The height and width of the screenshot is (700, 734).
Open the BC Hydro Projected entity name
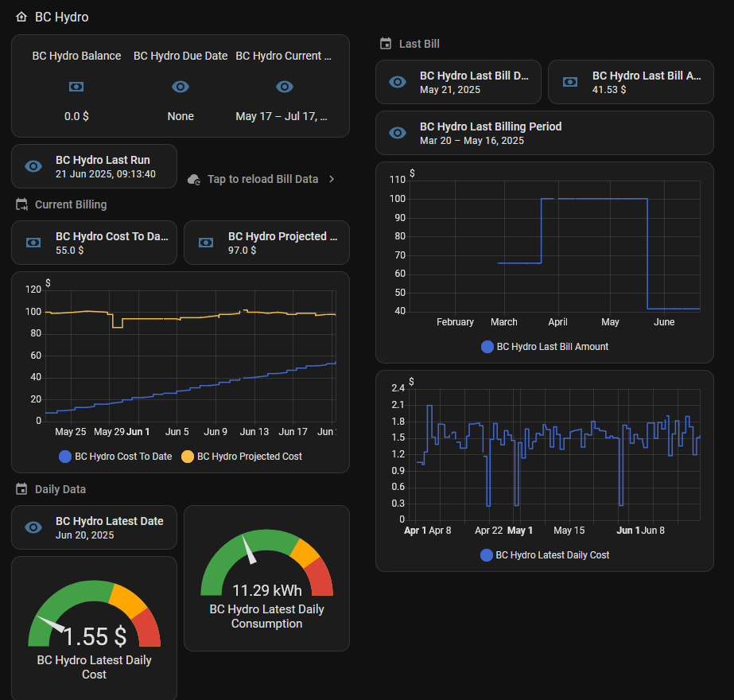click(x=283, y=236)
